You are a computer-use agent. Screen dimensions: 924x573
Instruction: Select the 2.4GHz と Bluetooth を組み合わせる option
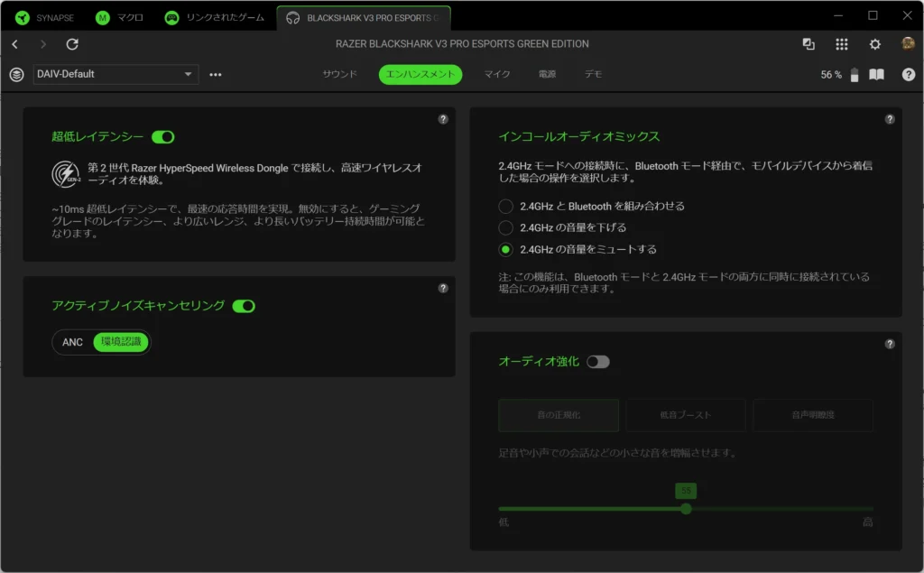(x=506, y=206)
